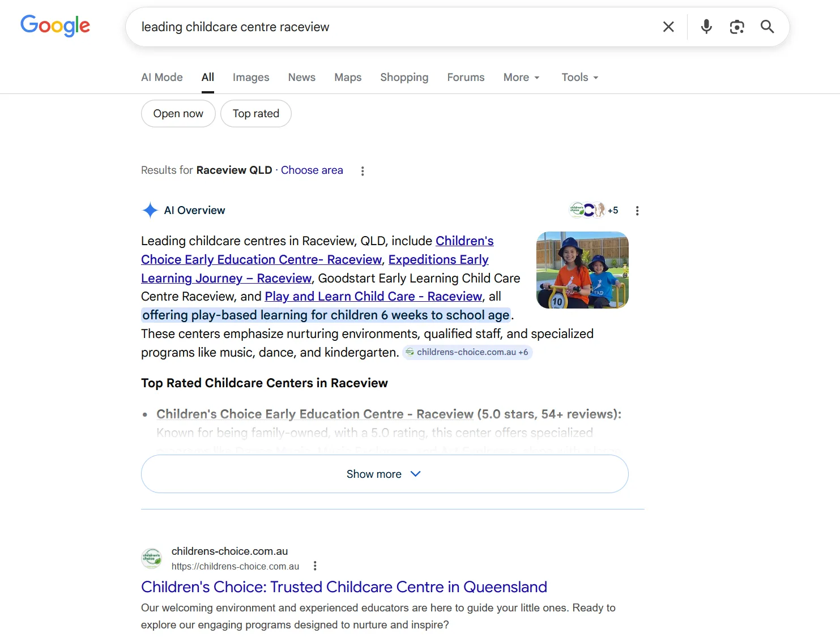Submit search with the magnifier icon
840x642 pixels.
pos(767,27)
